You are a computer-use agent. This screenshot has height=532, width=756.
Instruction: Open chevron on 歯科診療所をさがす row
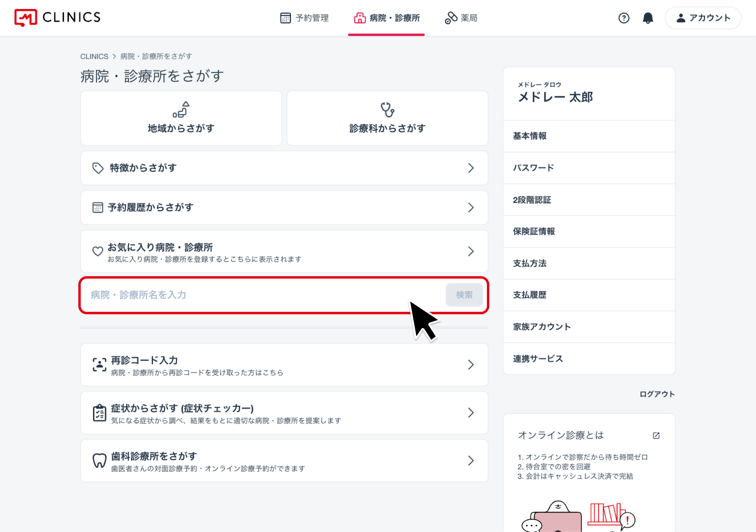471,460
